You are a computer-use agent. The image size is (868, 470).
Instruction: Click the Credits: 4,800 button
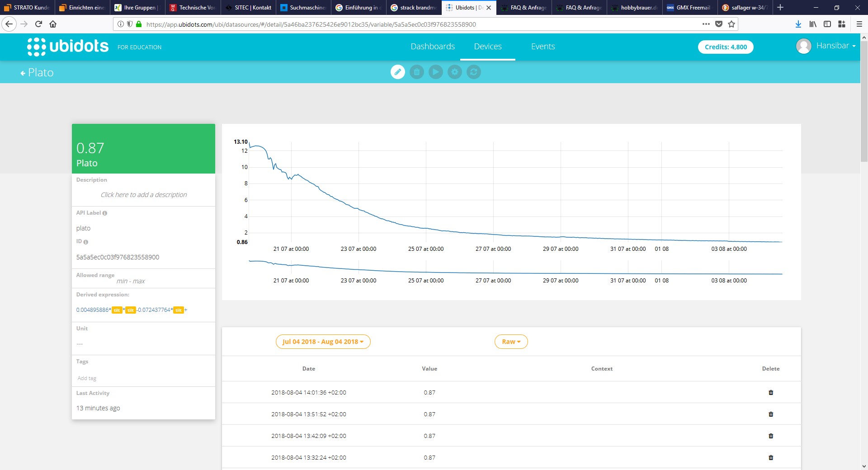click(x=725, y=47)
